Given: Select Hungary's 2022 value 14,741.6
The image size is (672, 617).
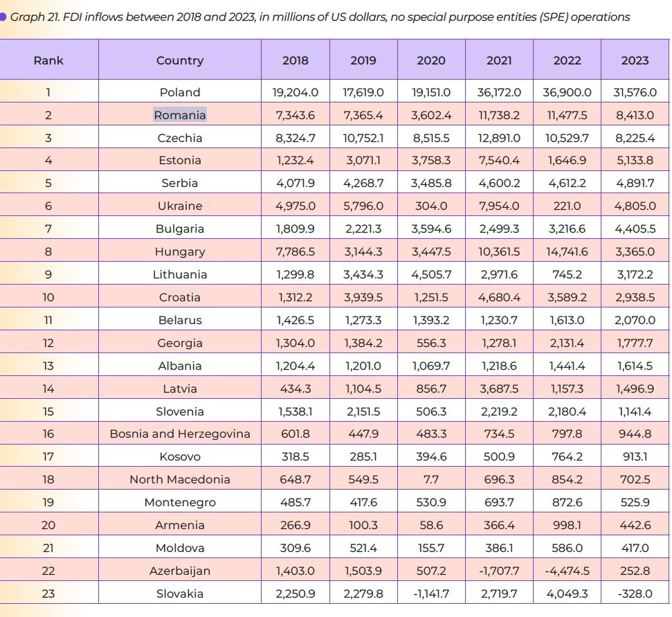Looking at the screenshot, I should [x=567, y=251].
